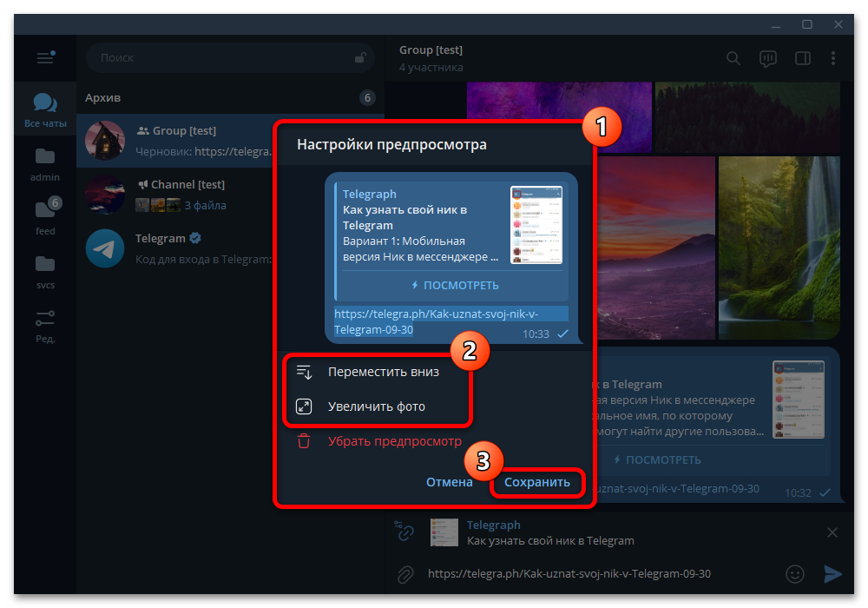Screen dimensions: 868x608
Task: Open the feed chat folder
Action: pyautogui.click(x=45, y=218)
